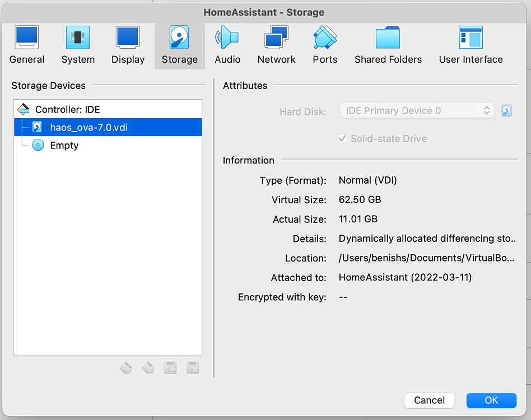
Task: Select haos_ova-7.0.vdi in Storage Devices
Action: tap(108, 127)
